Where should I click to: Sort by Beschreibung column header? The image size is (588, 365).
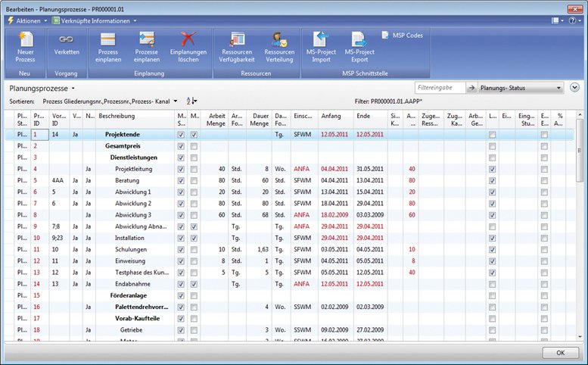pos(135,120)
